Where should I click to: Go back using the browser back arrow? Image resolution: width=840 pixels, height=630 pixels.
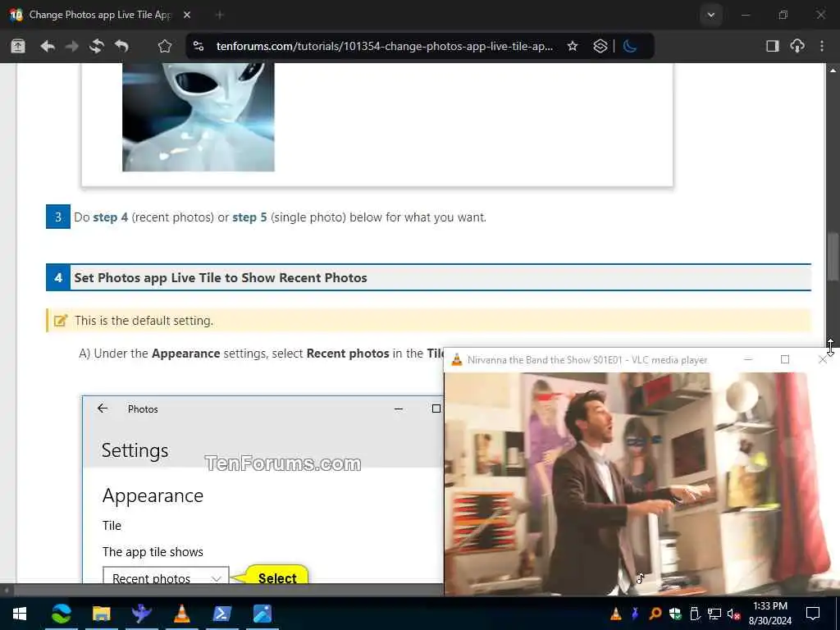pos(47,47)
